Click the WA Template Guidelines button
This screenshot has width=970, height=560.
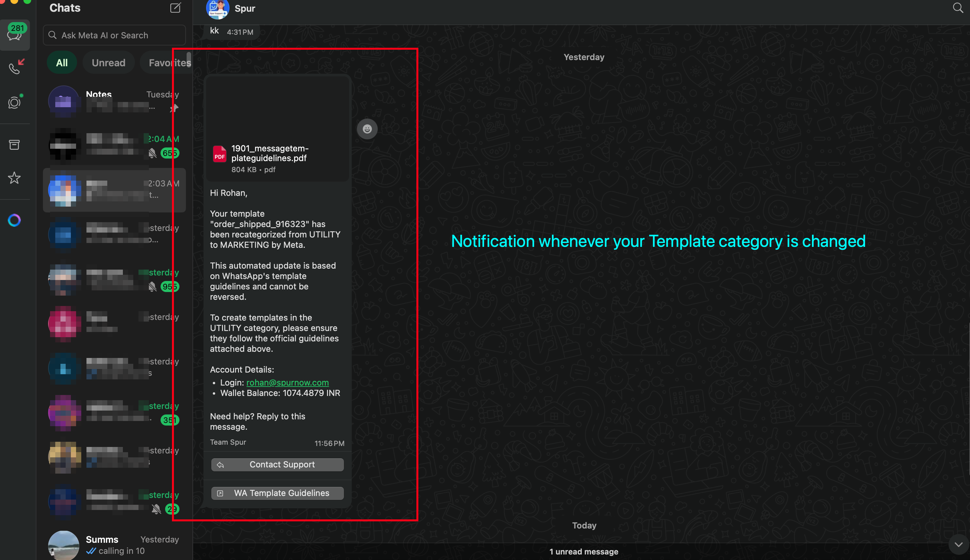[277, 493]
